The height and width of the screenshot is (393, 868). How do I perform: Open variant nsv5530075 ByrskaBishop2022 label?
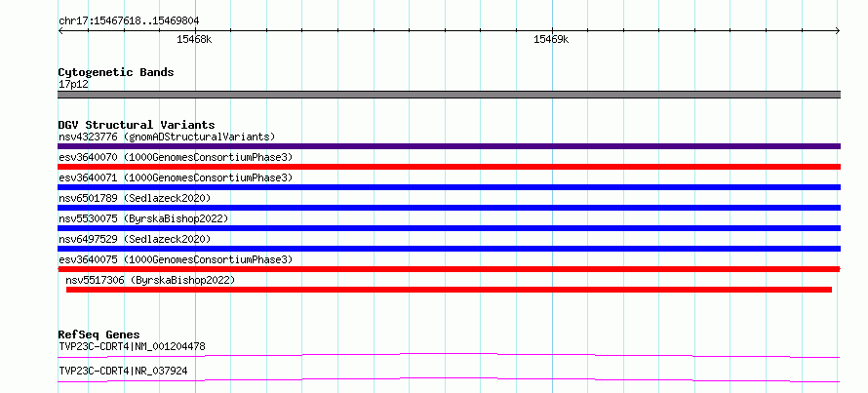click(x=143, y=218)
